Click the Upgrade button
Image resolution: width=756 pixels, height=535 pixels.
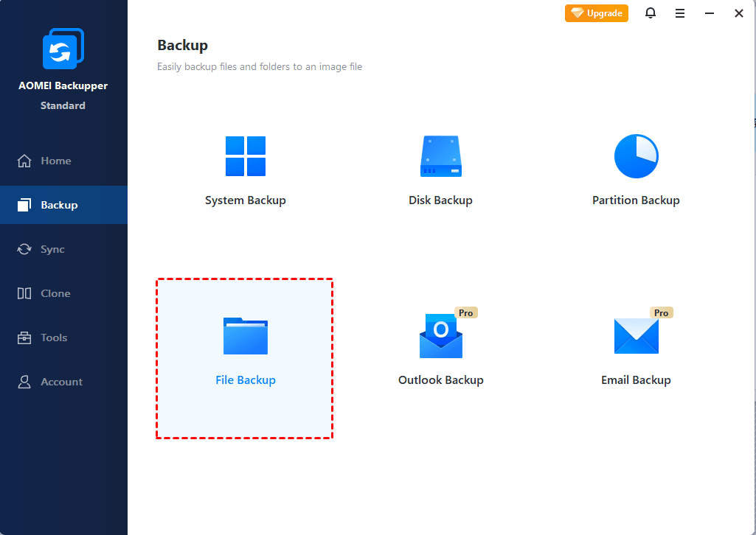(596, 13)
